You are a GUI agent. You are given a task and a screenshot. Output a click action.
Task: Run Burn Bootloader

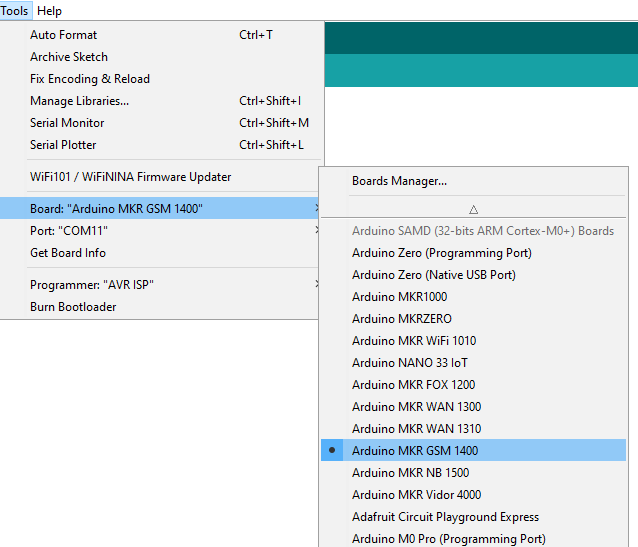tap(73, 307)
